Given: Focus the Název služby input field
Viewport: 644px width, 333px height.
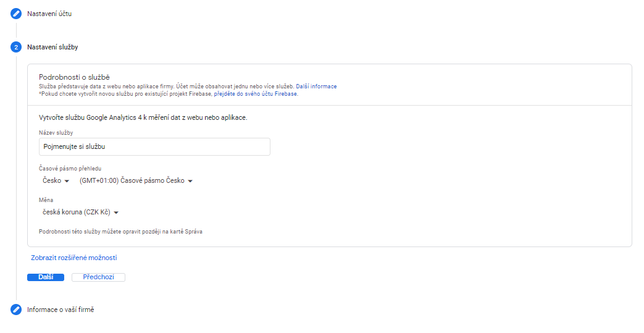Looking at the screenshot, I should click(x=154, y=147).
